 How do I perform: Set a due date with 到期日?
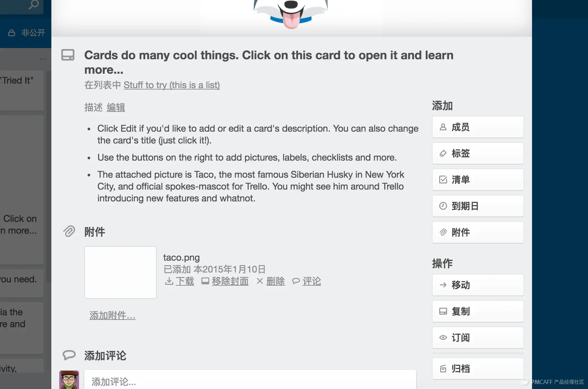pos(478,206)
